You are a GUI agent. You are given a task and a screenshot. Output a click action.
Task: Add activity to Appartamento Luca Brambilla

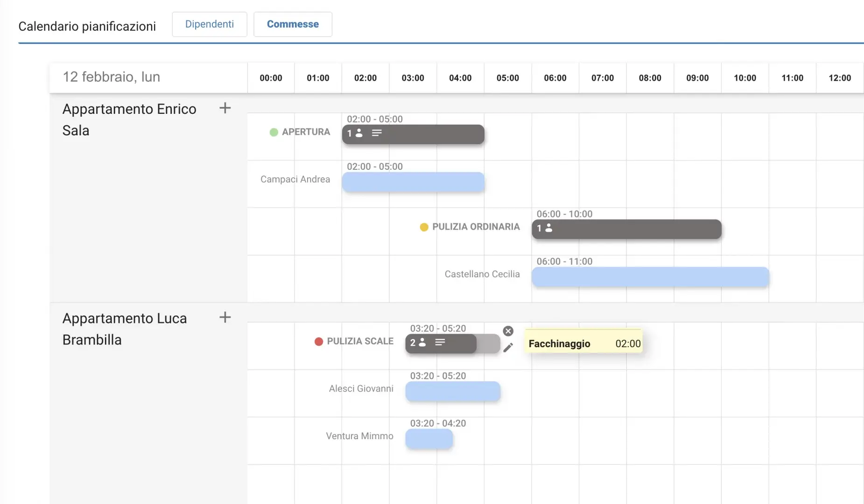tap(225, 317)
